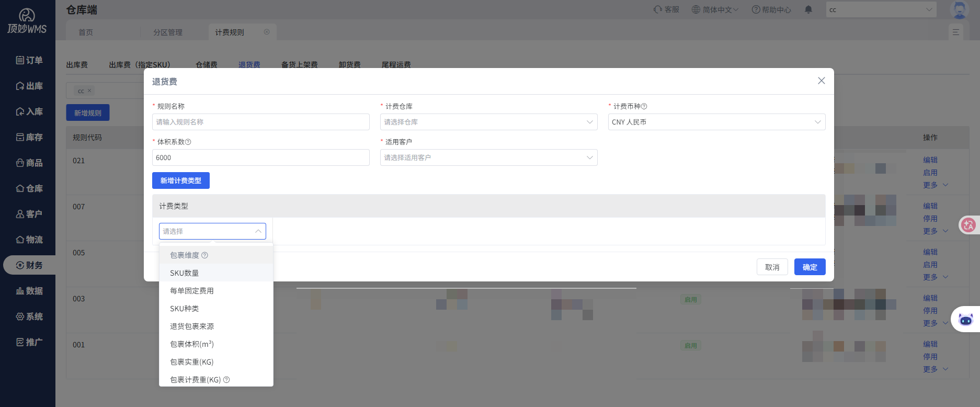Open the 适用客户 dropdown
980x407 pixels.
click(488, 157)
